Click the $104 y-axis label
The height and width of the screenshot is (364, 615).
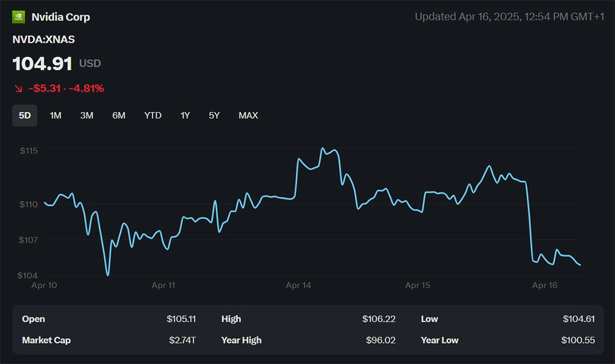(28, 275)
